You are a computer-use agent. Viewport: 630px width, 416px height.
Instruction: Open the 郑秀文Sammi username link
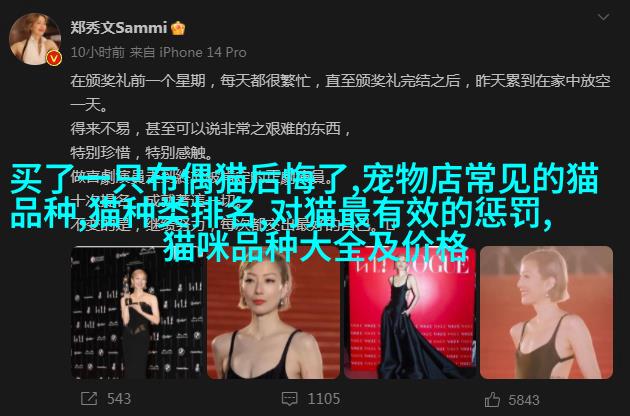point(119,28)
